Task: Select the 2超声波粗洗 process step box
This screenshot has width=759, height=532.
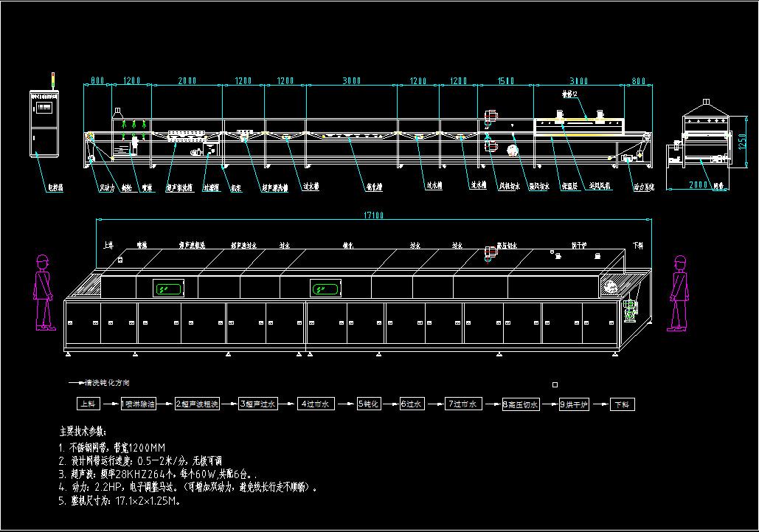Action: [x=197, y=404]
